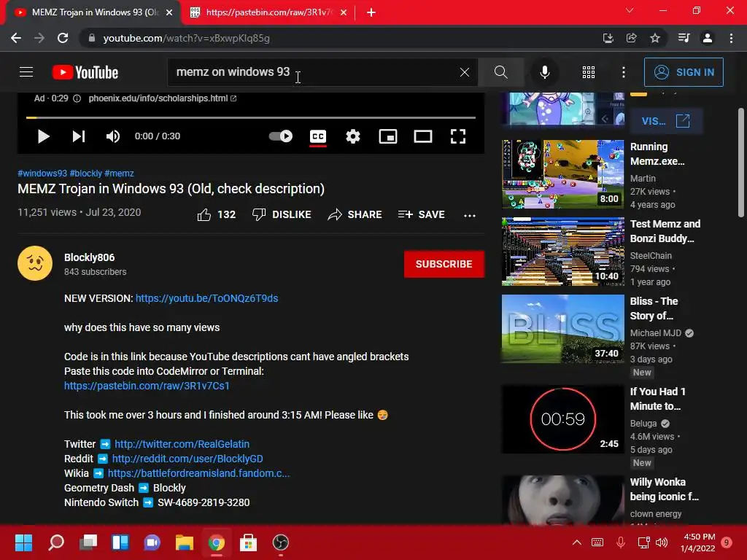
Task: Open the Reddit BlocklyGD link
Action: tap(187, 459)
